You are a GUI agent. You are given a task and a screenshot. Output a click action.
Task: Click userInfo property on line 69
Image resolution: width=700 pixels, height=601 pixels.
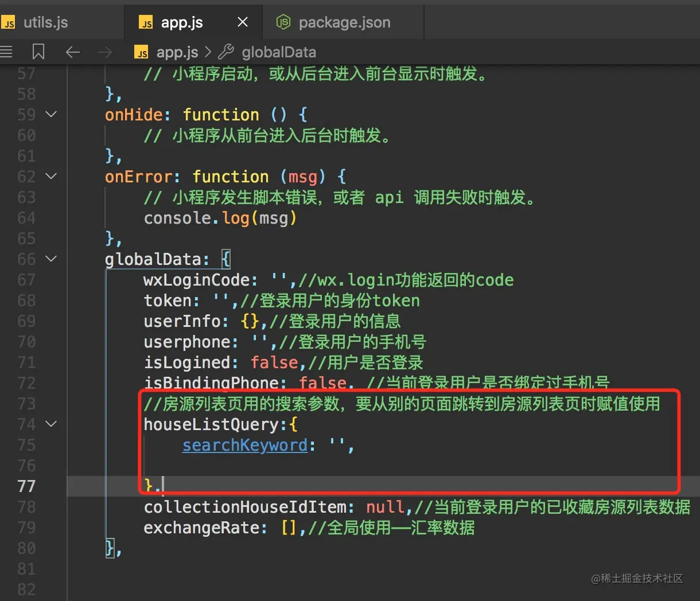(x=182, y=321)
